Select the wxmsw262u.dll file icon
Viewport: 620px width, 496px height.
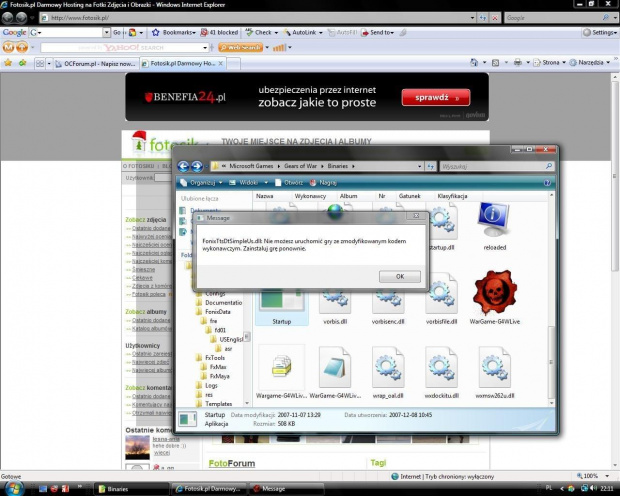(x=494, y=367)
